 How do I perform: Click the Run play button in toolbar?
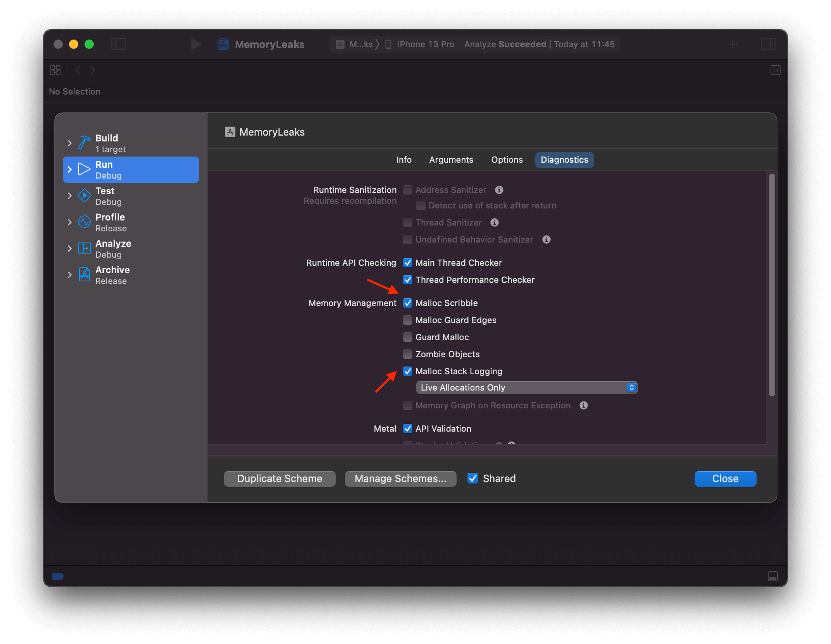click(196, 44)
